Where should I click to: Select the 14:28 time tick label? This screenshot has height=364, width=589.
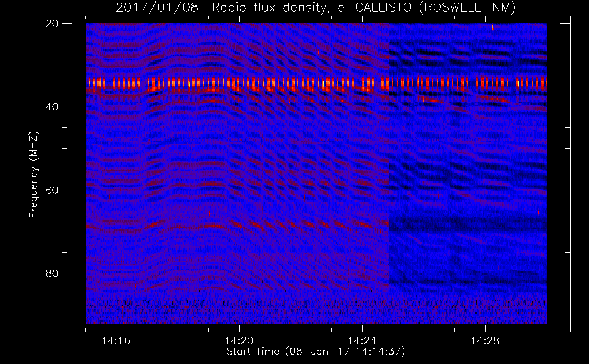(485, 341)
